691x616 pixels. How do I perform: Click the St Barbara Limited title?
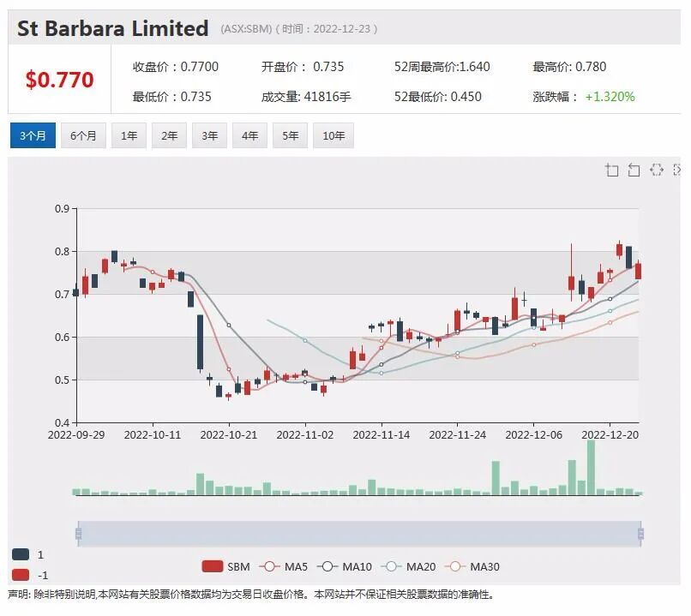point(113,28)
